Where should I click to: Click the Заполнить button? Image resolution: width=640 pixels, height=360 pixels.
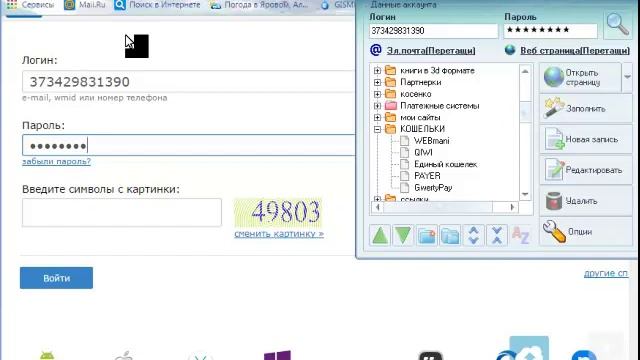point(586,109)
